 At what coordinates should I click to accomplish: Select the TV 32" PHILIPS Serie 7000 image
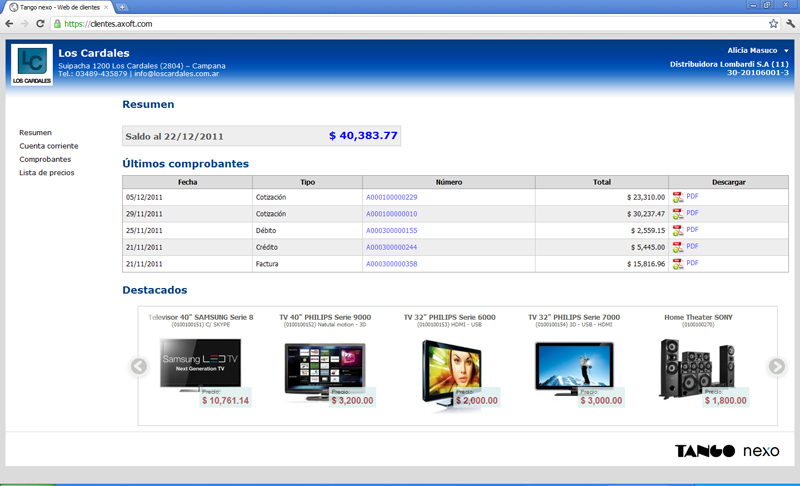(574, 368)
